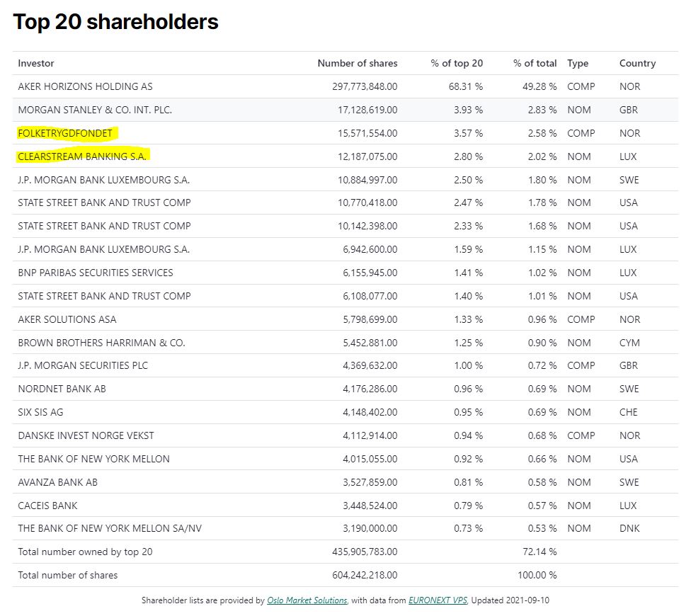691x616 pixels.
Task: Click the Number of shares column header
Action: pyautogui.click(x=357, y=63)
